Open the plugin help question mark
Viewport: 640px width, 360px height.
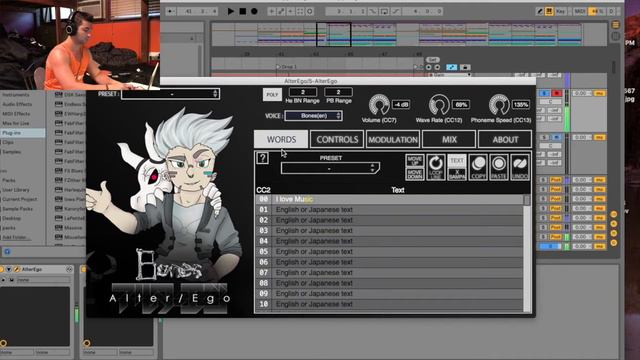[x=262, y=158]
